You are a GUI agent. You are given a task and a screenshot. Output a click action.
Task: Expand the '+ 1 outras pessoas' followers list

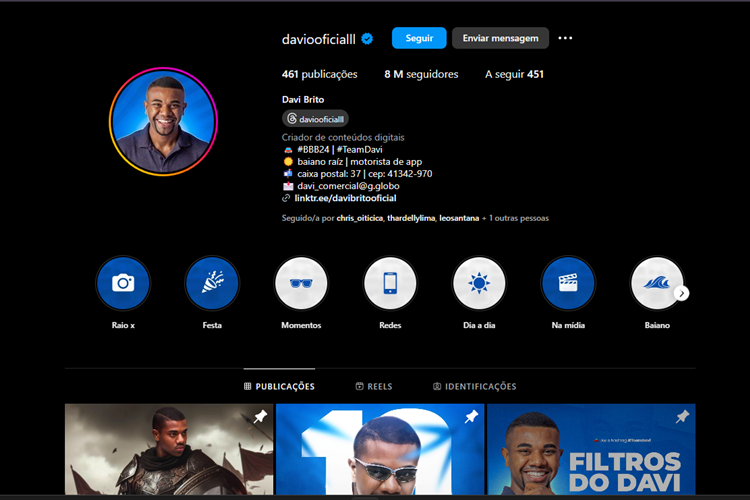pyautogui.click(x=514, y=218)
